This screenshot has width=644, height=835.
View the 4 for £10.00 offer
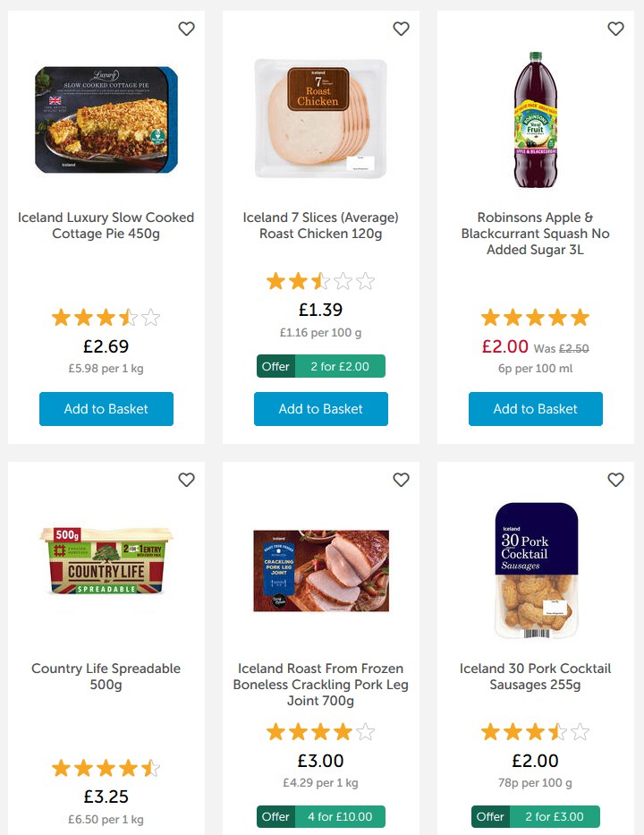[x=321, y=817]
